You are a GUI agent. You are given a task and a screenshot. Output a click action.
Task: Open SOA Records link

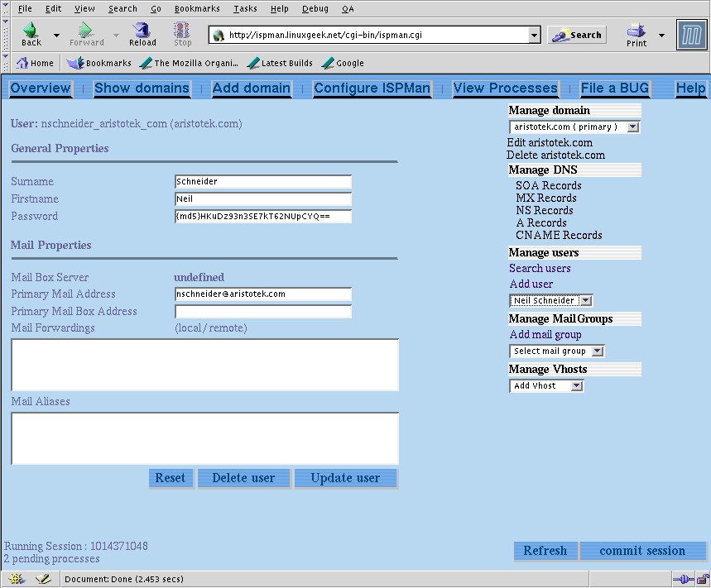548,185
